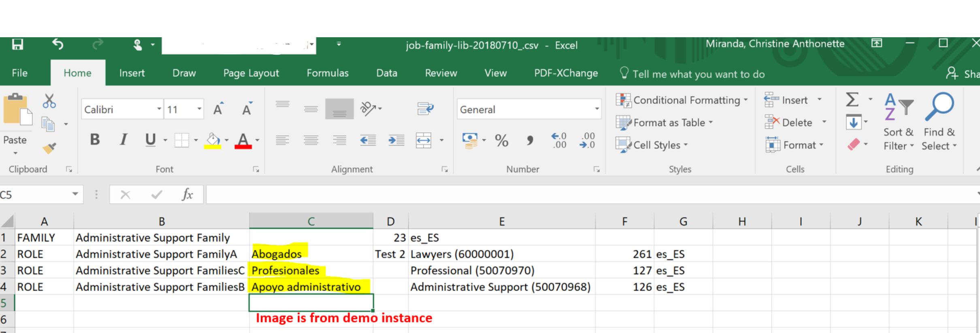Apply Accounting Number Format
Viewport: 980px width, 333px height.
470,140
